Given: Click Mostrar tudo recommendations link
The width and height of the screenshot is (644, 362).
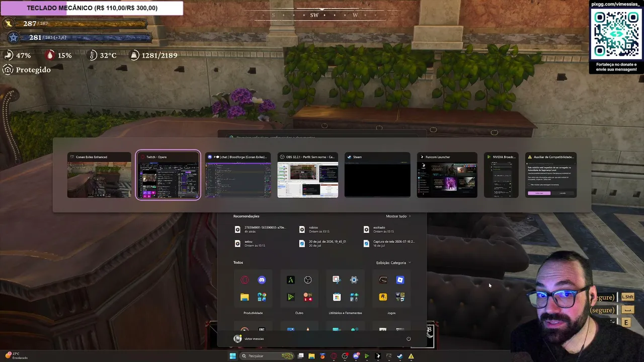Looking at the screenshot, I should 398,216.
